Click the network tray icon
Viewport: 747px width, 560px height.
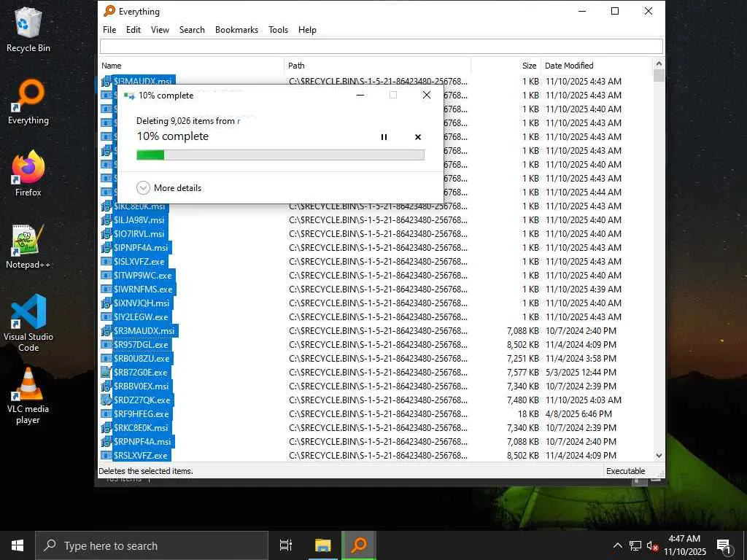(635, 545)
